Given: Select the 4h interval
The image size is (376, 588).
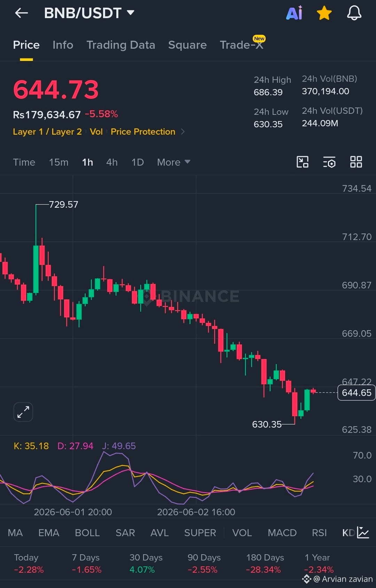Looking at the screenshot, I should [112, 162].
